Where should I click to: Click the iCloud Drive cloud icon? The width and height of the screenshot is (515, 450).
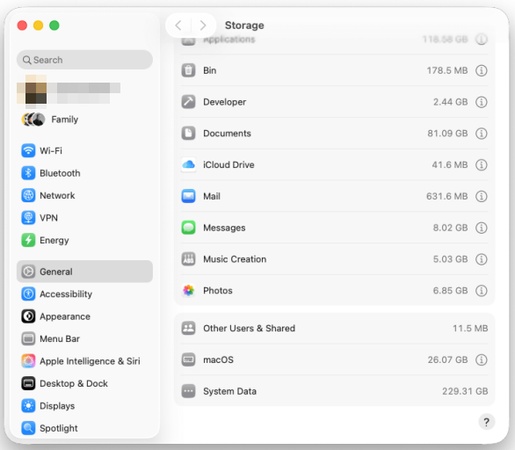[x=188, y=165]
